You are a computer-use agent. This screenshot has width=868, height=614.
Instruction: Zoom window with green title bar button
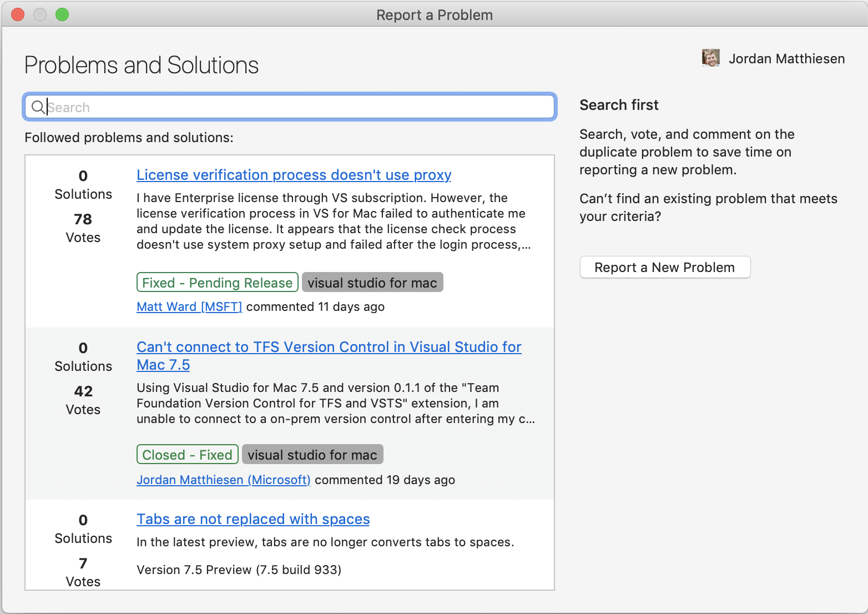pos(62,14)
